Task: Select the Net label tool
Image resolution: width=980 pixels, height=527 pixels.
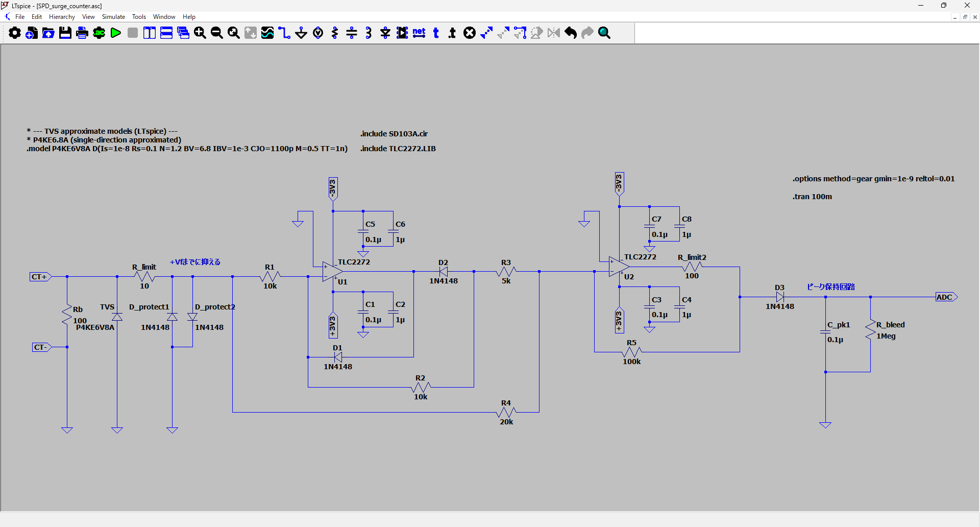Action: point(419,33)
